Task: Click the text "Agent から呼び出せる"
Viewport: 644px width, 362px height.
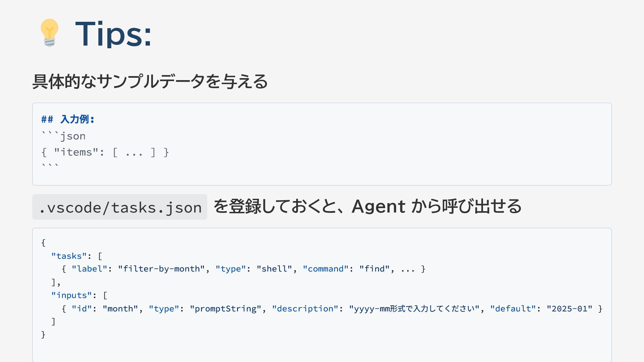Action: pos(436,206)
